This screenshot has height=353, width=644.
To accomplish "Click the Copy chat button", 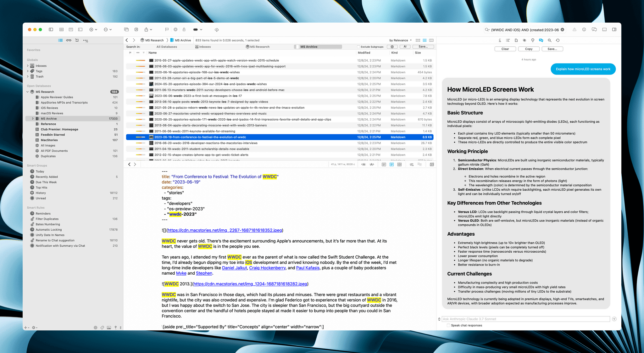I will [529, 49].
